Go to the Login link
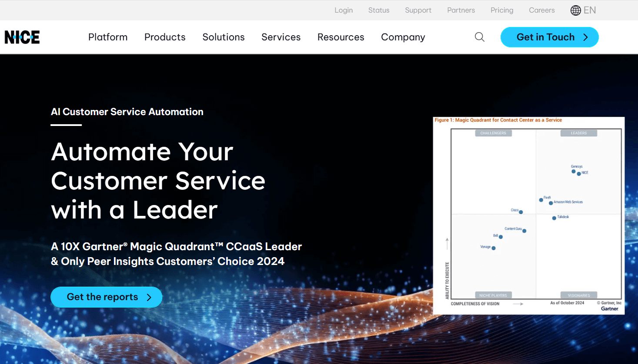Image resolution: width=638 pixels, height=364 pixels. [x=344, y=10]
